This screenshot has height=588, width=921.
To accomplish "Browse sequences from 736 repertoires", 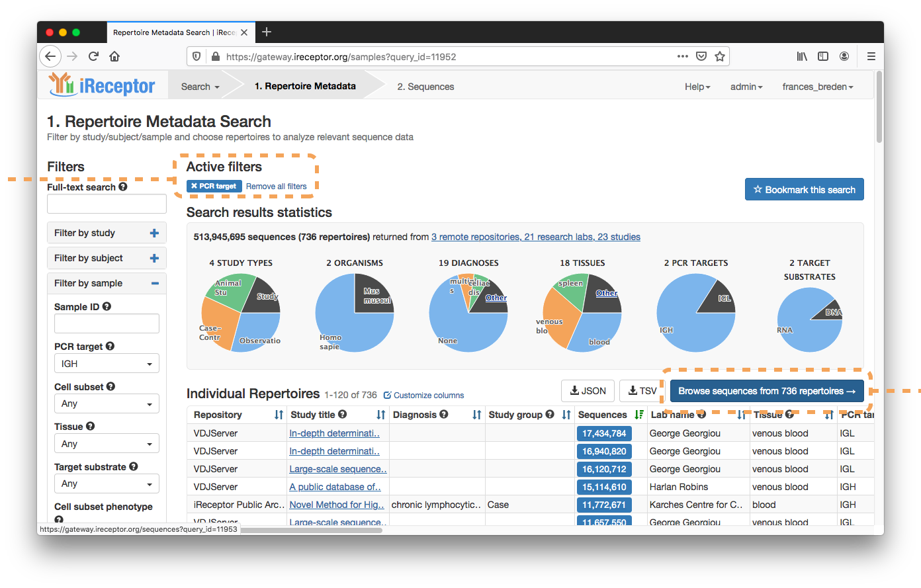I will [767, 391].
